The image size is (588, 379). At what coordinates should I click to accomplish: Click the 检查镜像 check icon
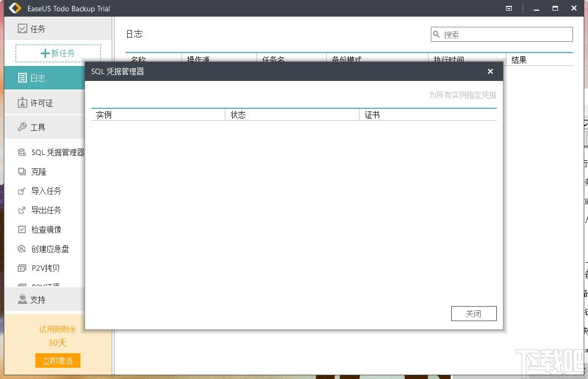(x=22, y=229)
